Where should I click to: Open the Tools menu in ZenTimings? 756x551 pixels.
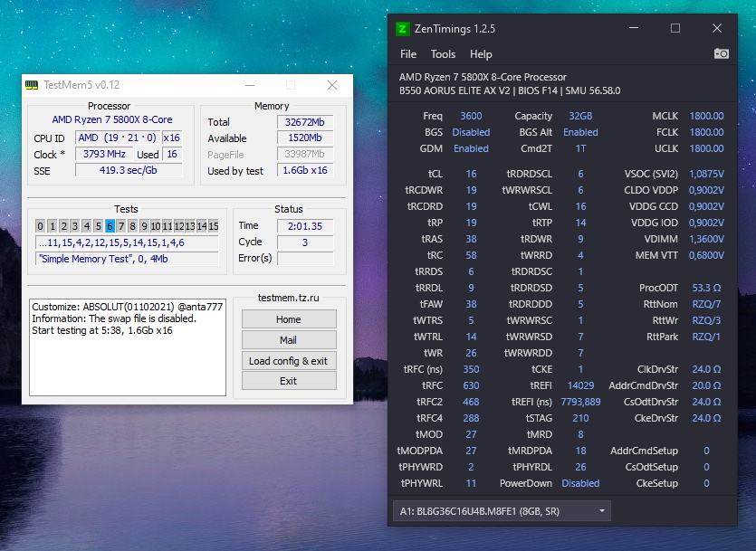[443, 54]
